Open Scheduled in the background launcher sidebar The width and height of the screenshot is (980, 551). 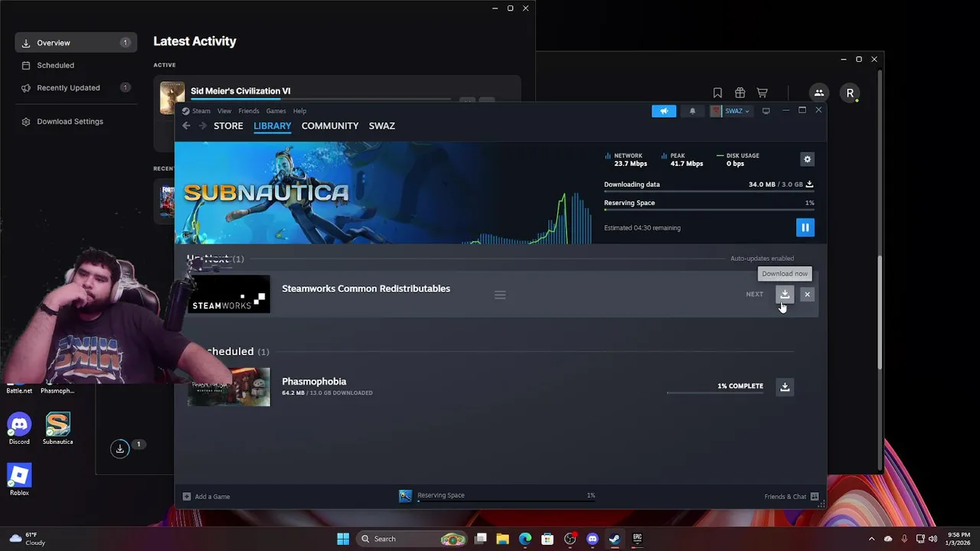coord(76,66)
